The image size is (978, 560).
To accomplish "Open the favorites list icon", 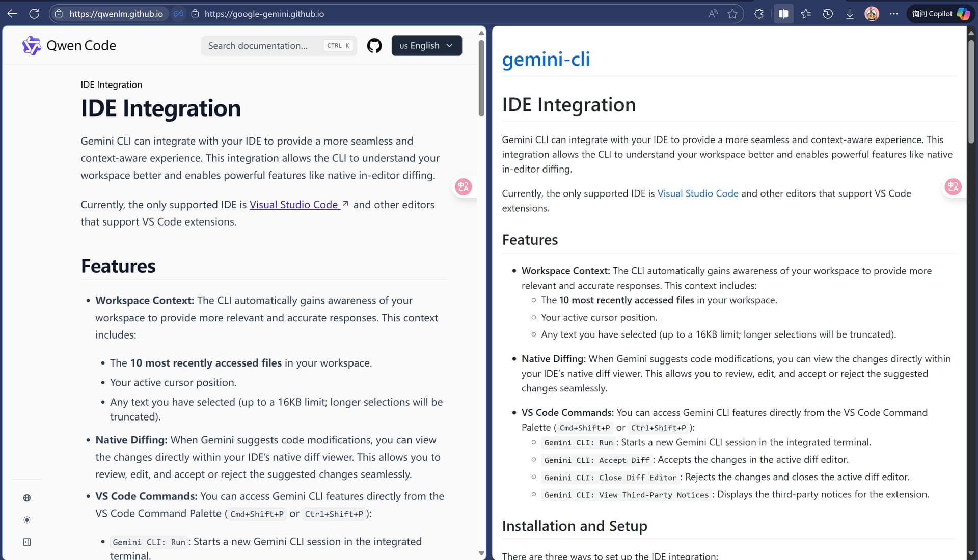I will click(x=806, y=14).
